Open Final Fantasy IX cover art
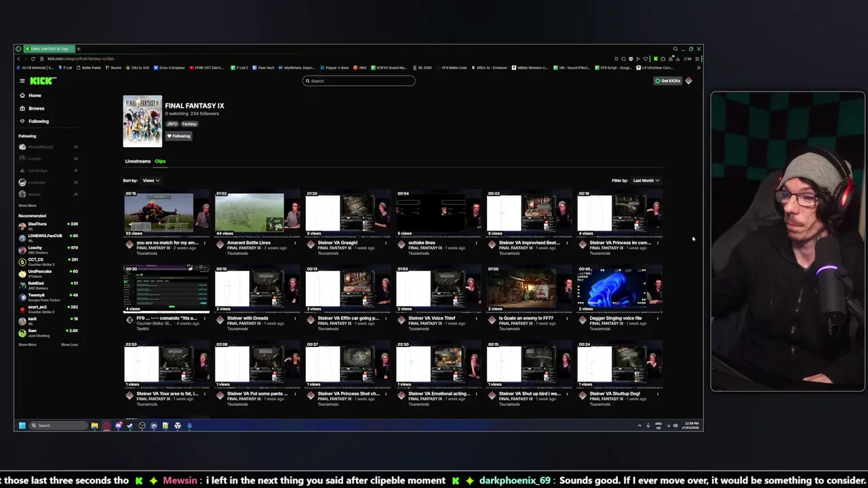This screenshot has width=868, height=488. coord(142,121)
